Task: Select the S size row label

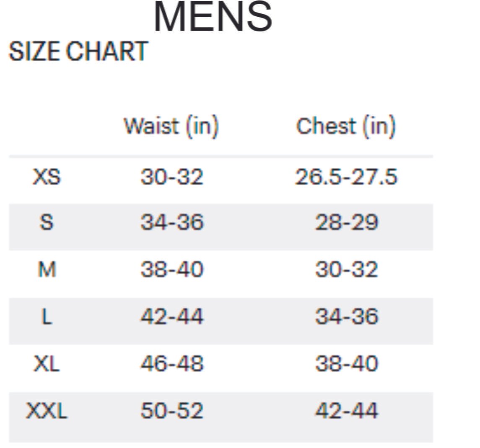Action: (47, 223)
